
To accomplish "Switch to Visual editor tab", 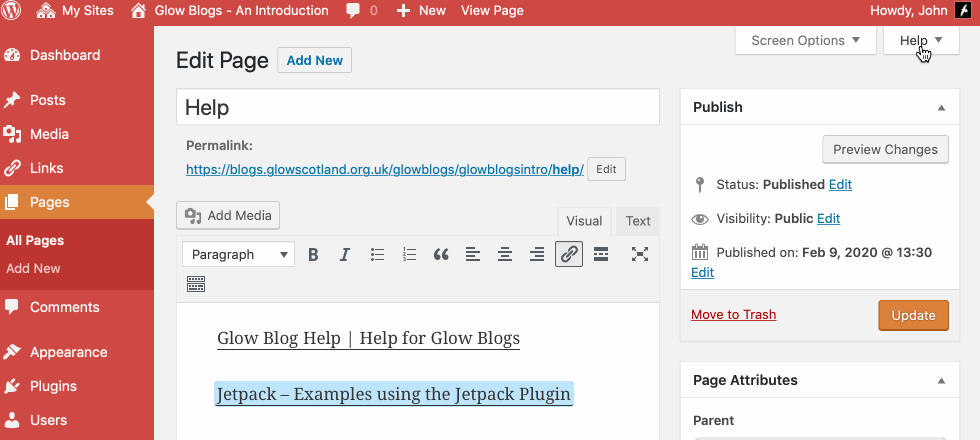I will click(x=584, y=221).
